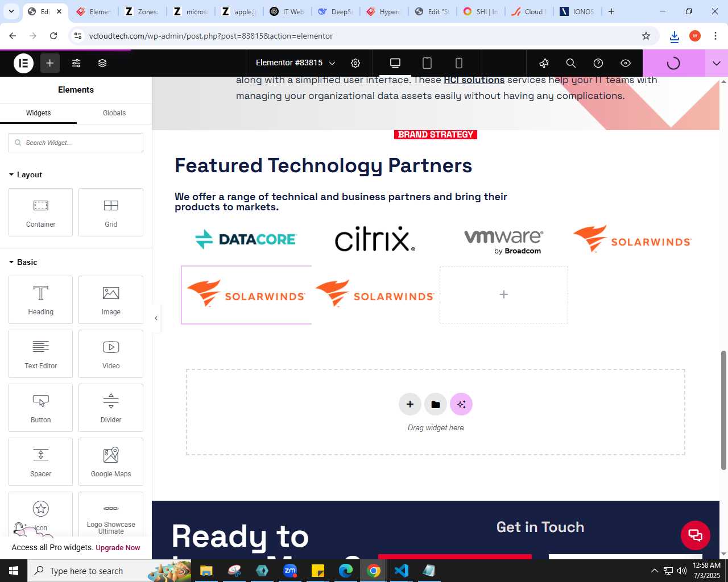
Task: Select the Grid widget
Action: [111, 212]
